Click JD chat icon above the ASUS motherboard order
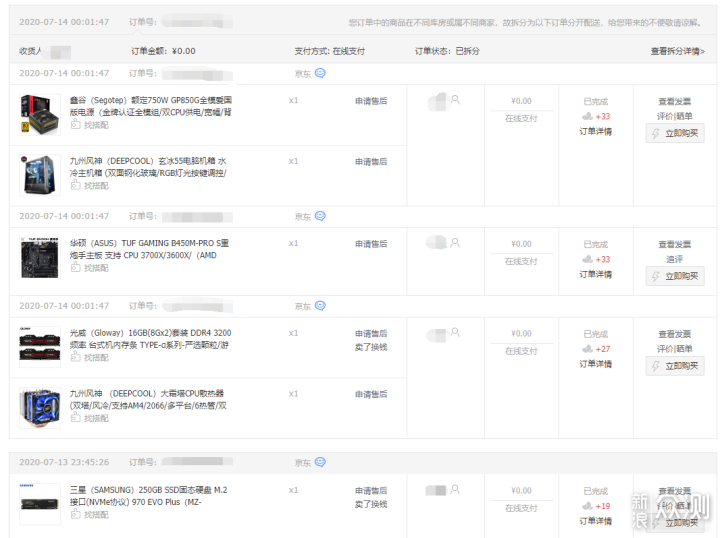720x538 pixels. [x=320, y=216]
